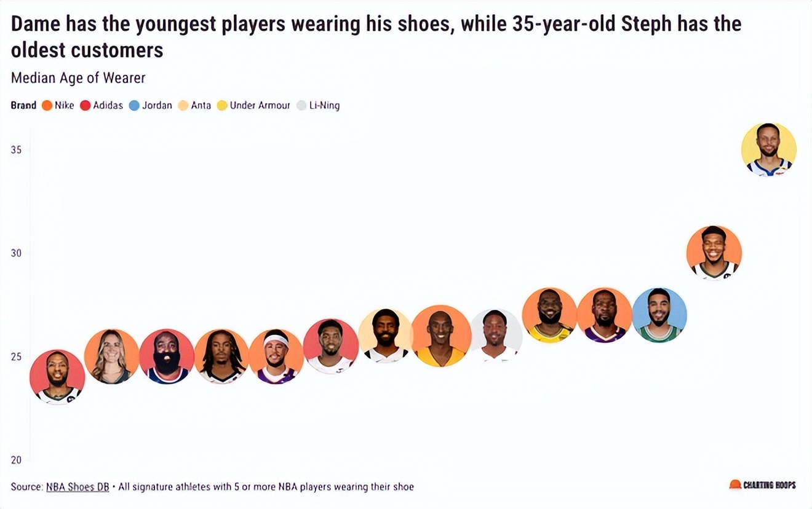The image size is (812, 509).
Task: Select the bald player in yellow jersey
Action: 441,336
